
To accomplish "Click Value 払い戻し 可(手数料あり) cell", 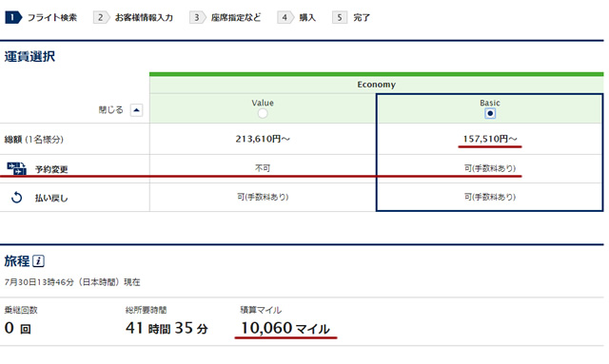I will pos(263,197).
